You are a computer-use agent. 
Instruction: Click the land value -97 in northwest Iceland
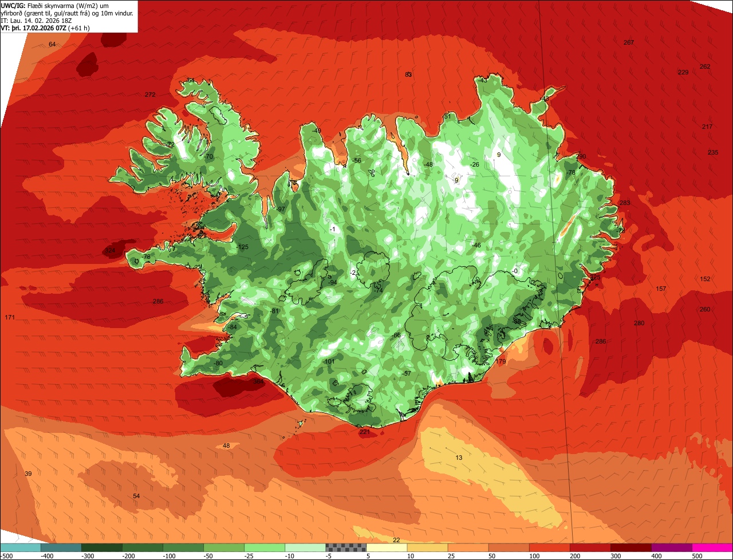tap(281, 209)
